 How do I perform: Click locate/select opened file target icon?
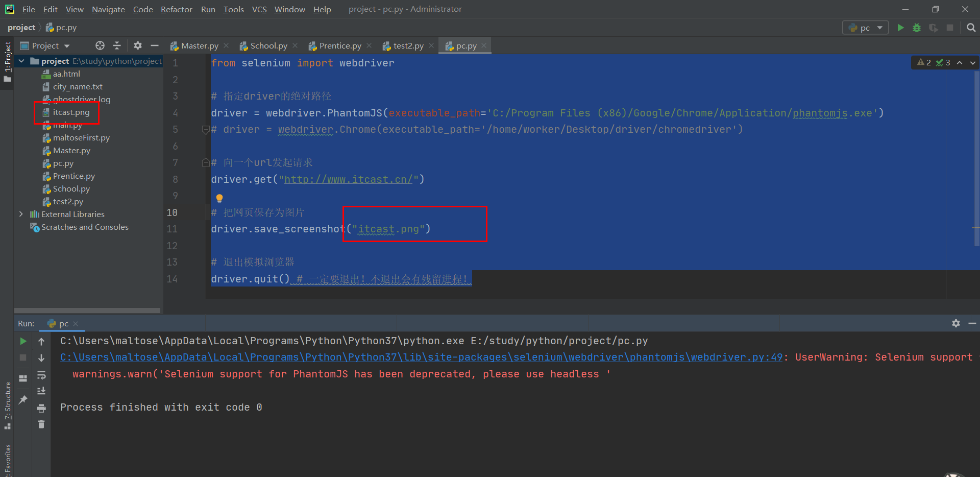tap(100, 45)
